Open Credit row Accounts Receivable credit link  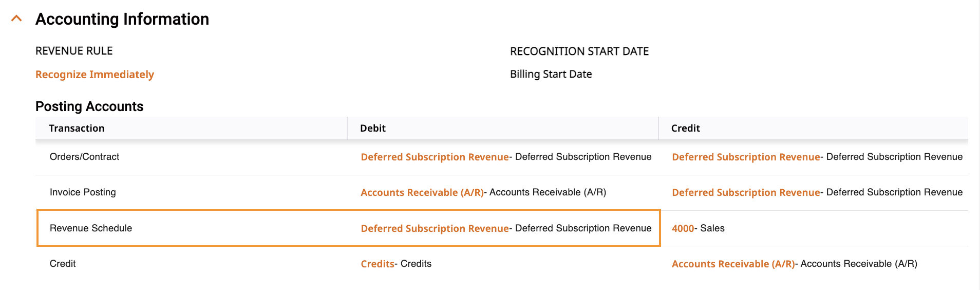pyautogui.click(x=733, y=264)
